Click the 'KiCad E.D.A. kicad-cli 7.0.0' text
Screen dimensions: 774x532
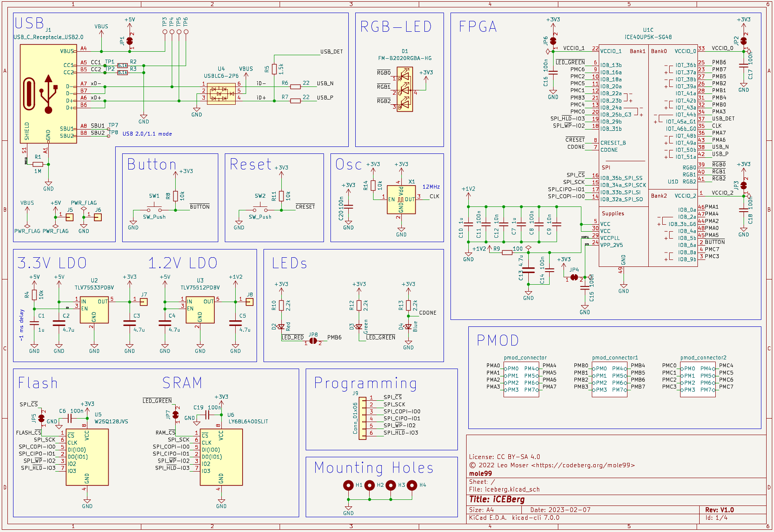pyautogui.click(x=514, y=518)
